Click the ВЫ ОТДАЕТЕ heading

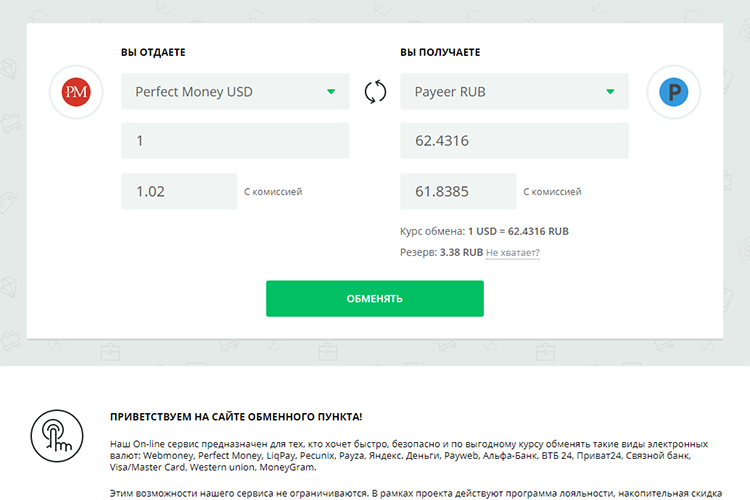pos(153,52)
